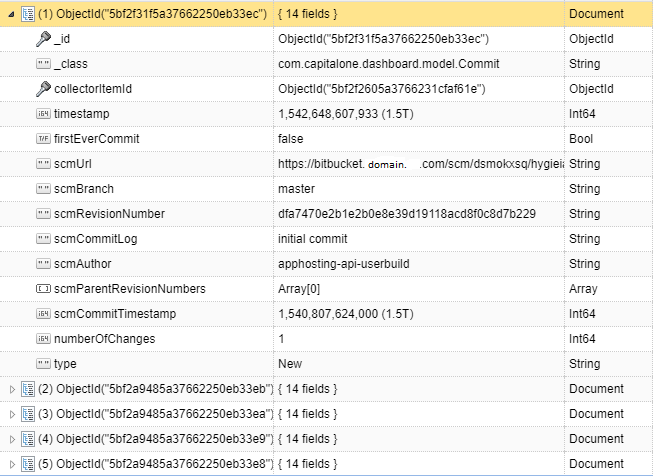Select the scmRevisionNumber field name

click(110, 214)
